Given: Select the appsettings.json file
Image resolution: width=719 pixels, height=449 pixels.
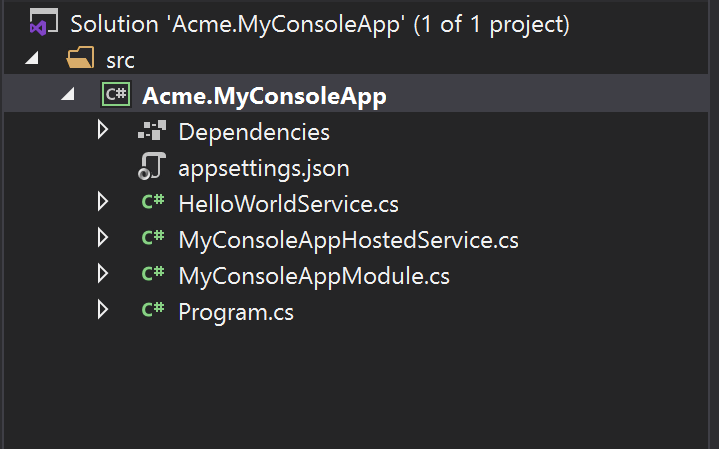Looking at the screenshot, I should [264, 168].
